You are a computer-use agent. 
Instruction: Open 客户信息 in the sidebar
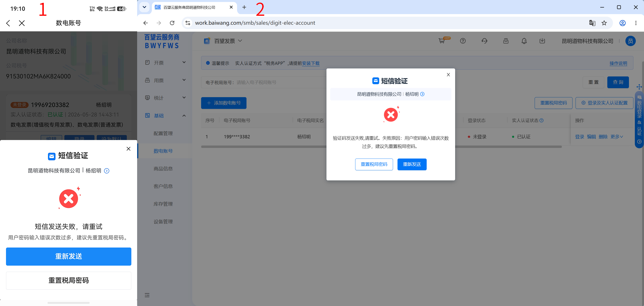point(163,186)
